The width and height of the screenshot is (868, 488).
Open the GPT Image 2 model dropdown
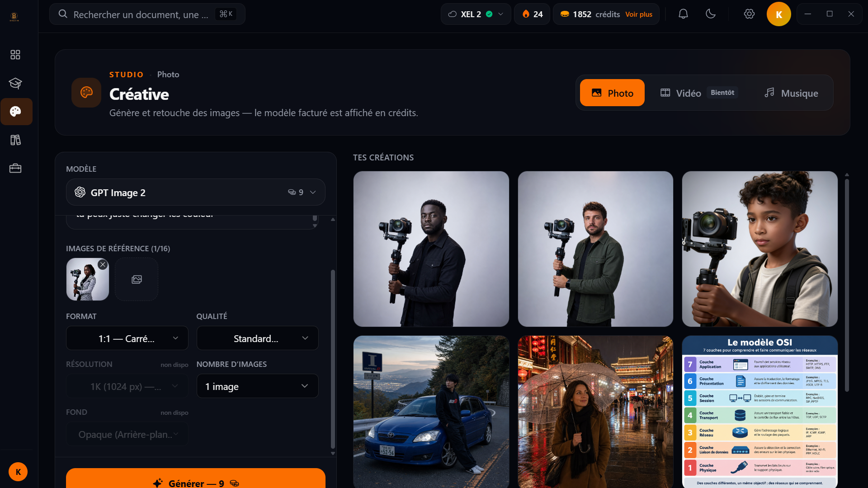195,192
